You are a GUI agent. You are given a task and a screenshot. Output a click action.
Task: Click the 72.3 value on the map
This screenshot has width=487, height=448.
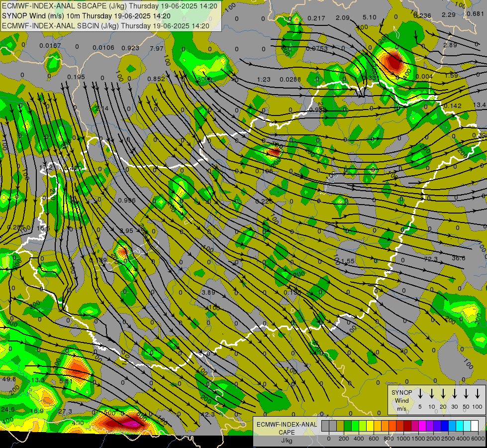[431, 259]
